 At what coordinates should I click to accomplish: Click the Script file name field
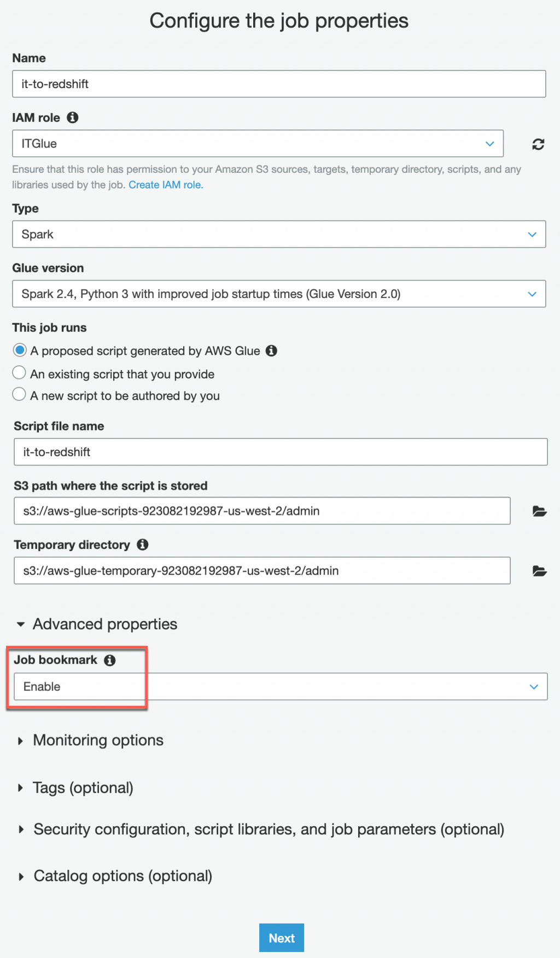(281, 452)
